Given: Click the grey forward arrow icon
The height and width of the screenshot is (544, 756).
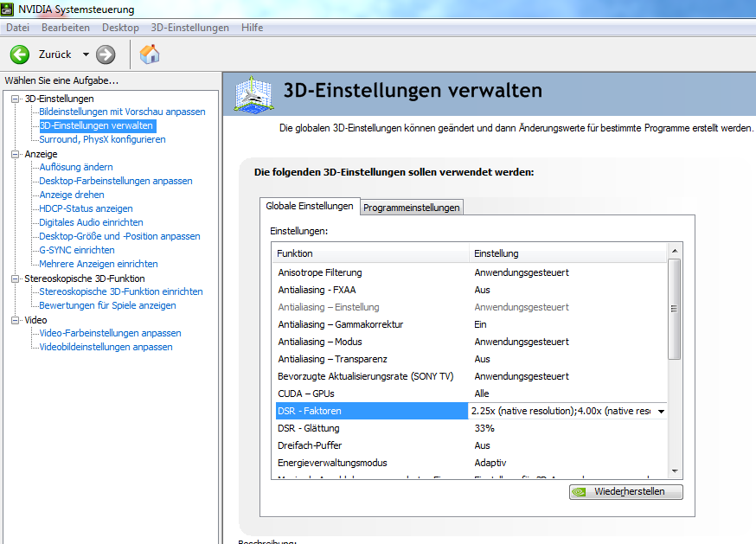Looking at the screenshot, I should pos(106,54).
